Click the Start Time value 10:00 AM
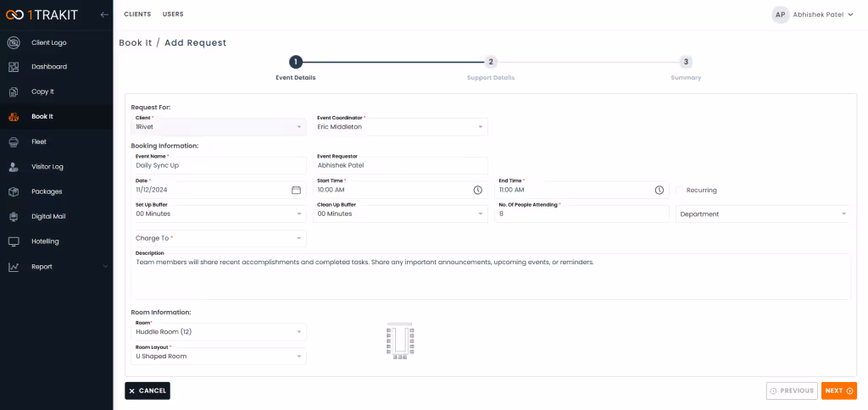The width and height of the screenshot is (868, 410). click(x=331, y=190)
